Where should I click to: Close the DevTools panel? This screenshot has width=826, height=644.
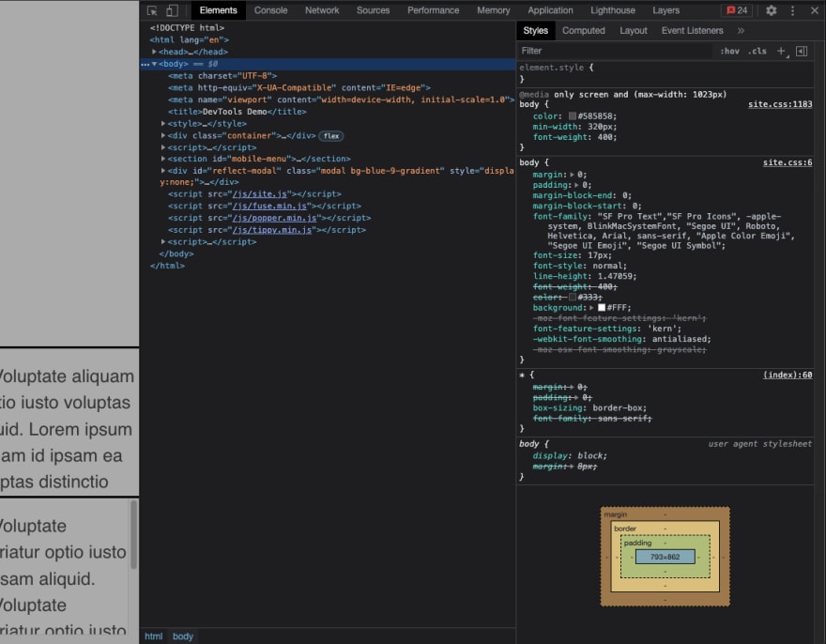point(814,10)
